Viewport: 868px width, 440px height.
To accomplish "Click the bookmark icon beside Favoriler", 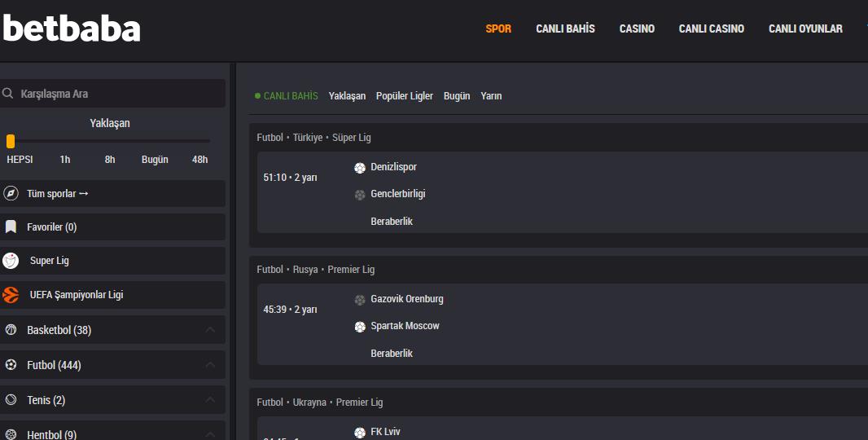I will 11,227.
